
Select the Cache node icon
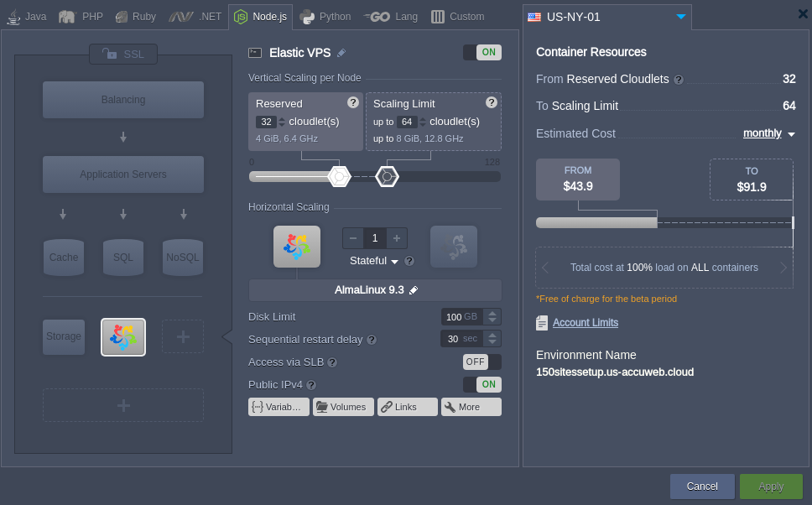[x=64, y=257]
